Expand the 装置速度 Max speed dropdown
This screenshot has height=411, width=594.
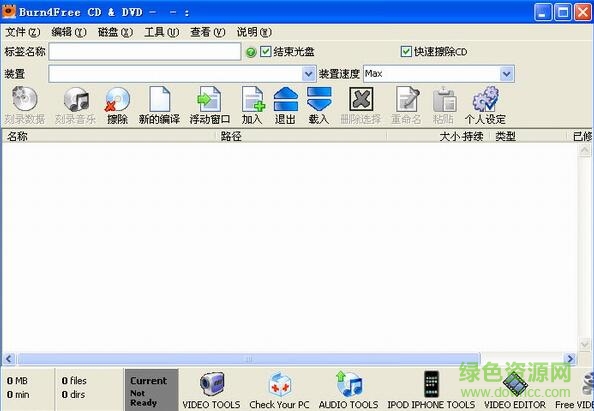507,74
